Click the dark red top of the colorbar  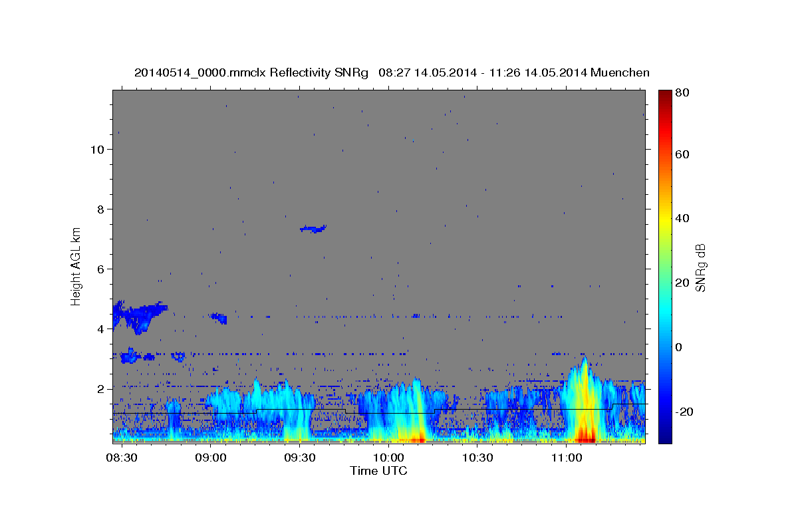664,94
